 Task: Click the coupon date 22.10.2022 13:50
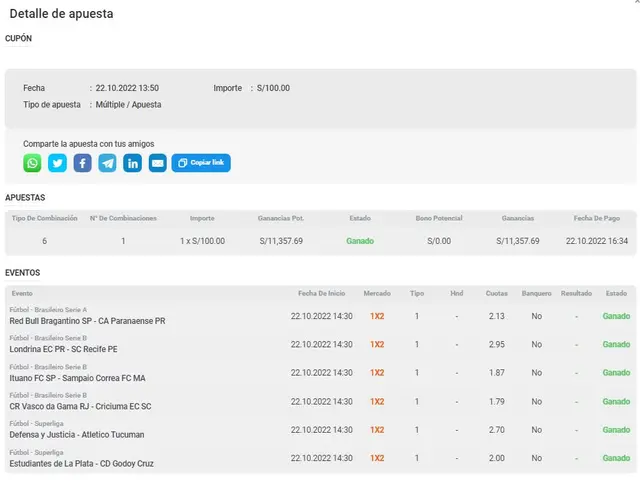[127, 88]
